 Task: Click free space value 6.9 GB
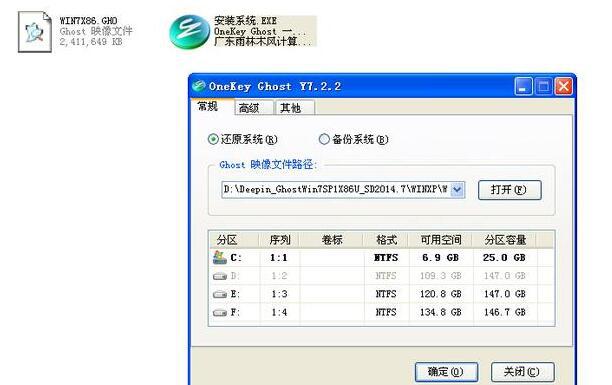pos(441,258)
